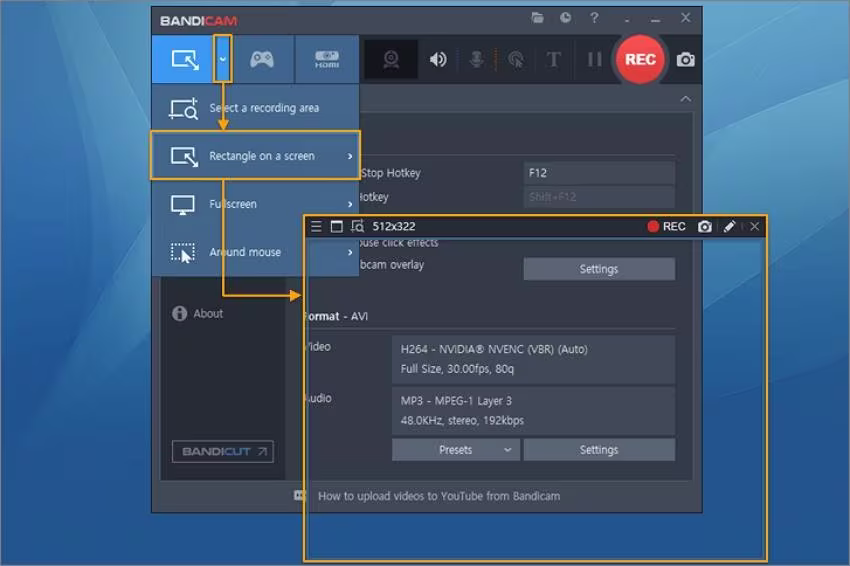Image resolution: width=850 pixels, height=566 pixels.
Task: Choose Around mouse menu entry
Action: 255,252
